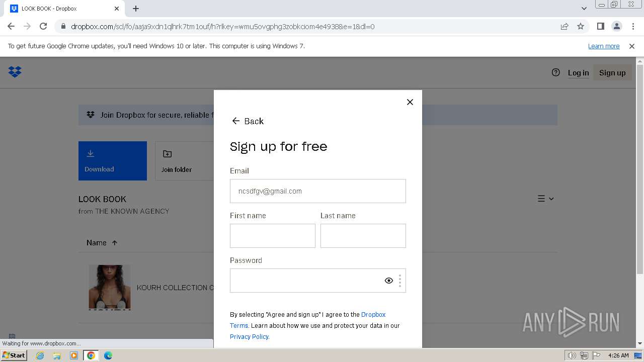The height and width of the screenshot is (362, 644).
Task: Go back with the Back arrow
Action: [x=247, y=121]
